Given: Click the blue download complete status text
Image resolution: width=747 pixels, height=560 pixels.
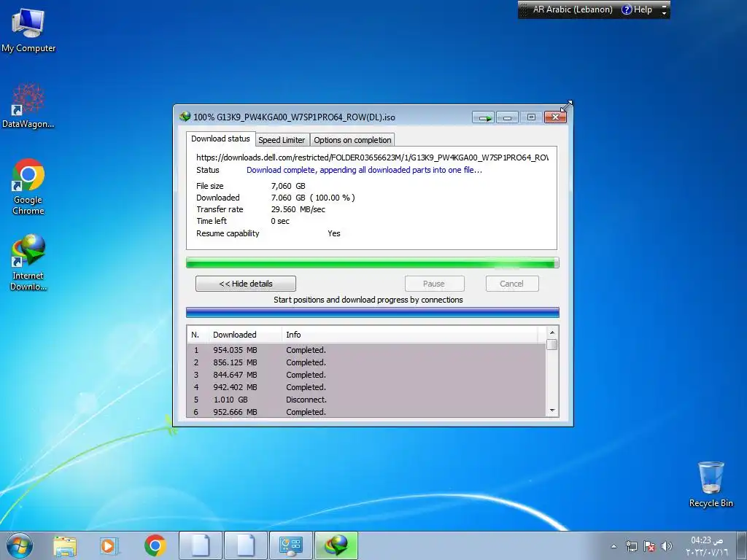Looking at the screenshot, I should pos(364,170).
